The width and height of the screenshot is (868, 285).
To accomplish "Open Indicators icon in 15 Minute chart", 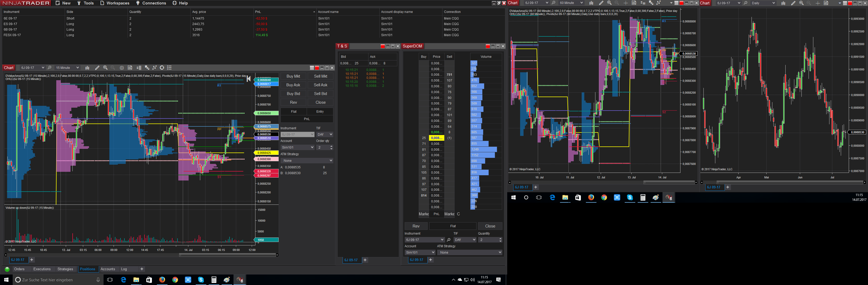I will (x=147, y=68).
